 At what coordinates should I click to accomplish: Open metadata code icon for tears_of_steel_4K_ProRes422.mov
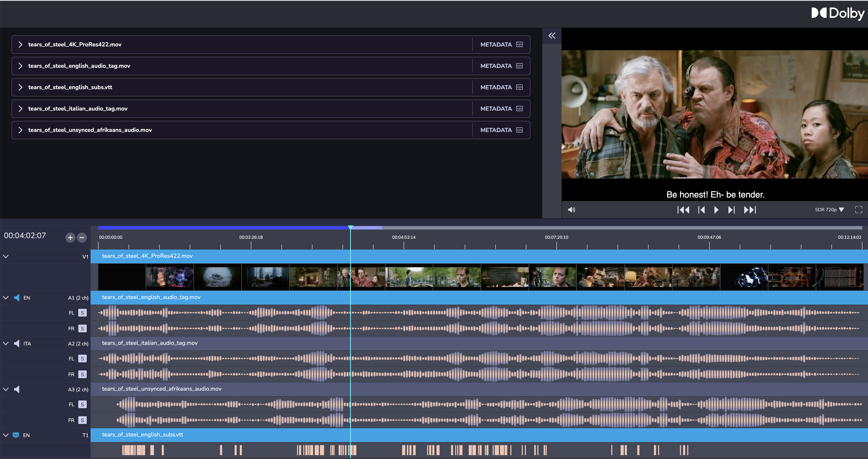tap(519, 44)
